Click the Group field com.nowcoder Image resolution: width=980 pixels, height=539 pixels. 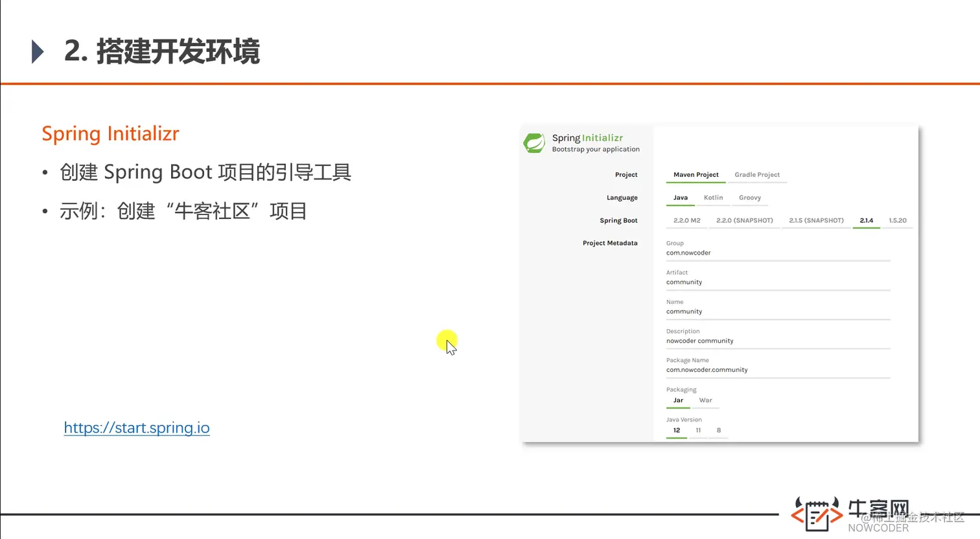[778, 253]
